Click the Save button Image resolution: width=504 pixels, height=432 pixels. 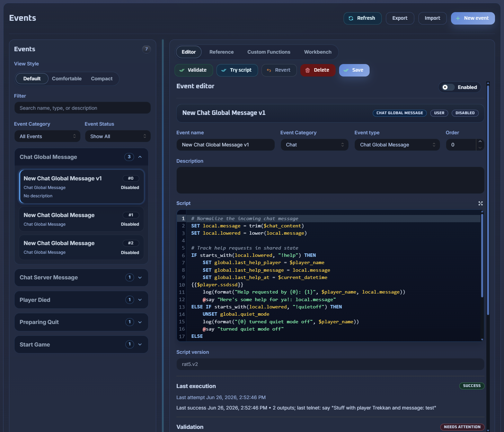pyautogui.click(x=354, y=70)
